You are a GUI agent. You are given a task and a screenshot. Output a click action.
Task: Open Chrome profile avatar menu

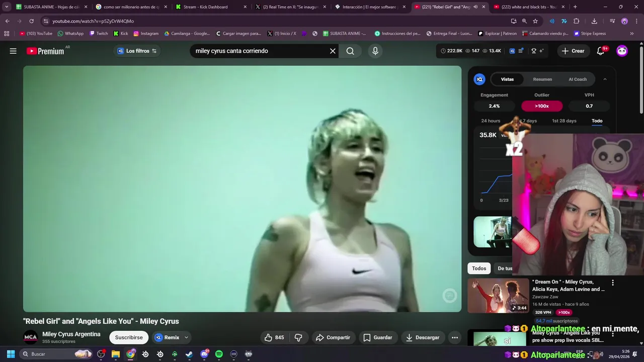coord(624,21)
